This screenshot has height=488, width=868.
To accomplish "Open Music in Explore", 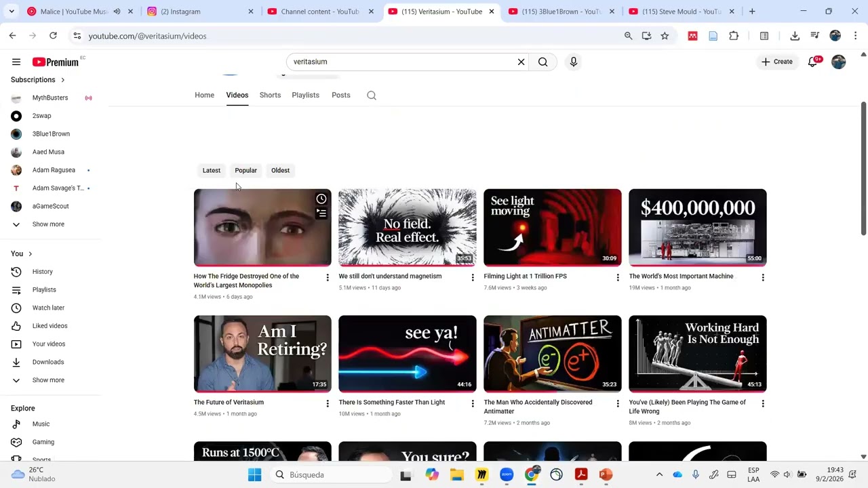I will (x=41, y=424).
